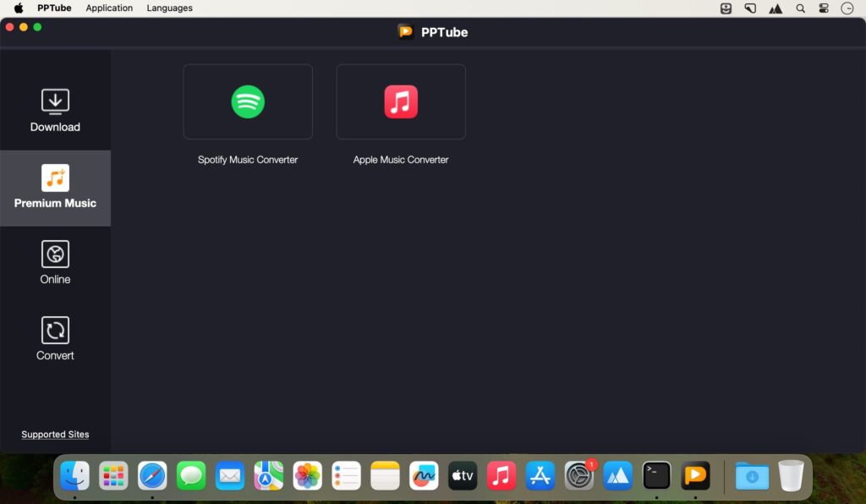Launch the Apple Music Converter
The width and height of the screenshot is (866, 504).
pyautogui.click(x=401, y=101)
